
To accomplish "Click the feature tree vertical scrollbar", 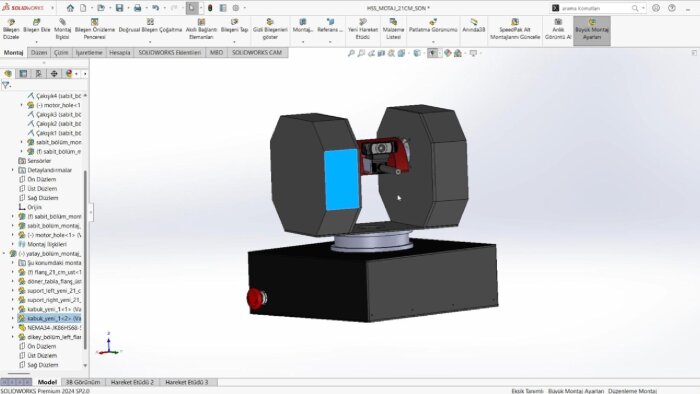I will (x=85, y=259).
